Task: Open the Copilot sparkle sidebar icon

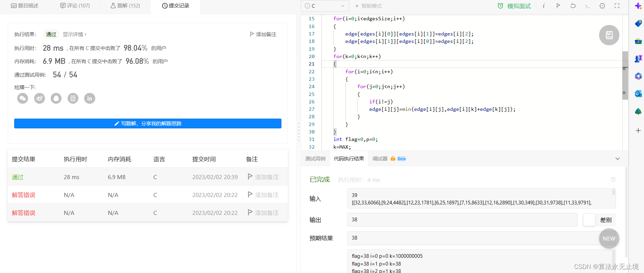Action: click(638, 6)
